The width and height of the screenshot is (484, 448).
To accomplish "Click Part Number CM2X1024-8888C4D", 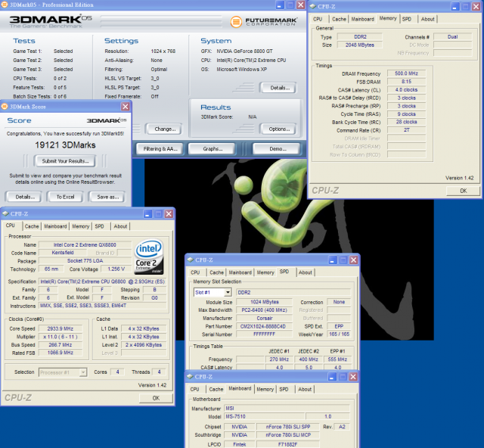I will tap(263, 326).
